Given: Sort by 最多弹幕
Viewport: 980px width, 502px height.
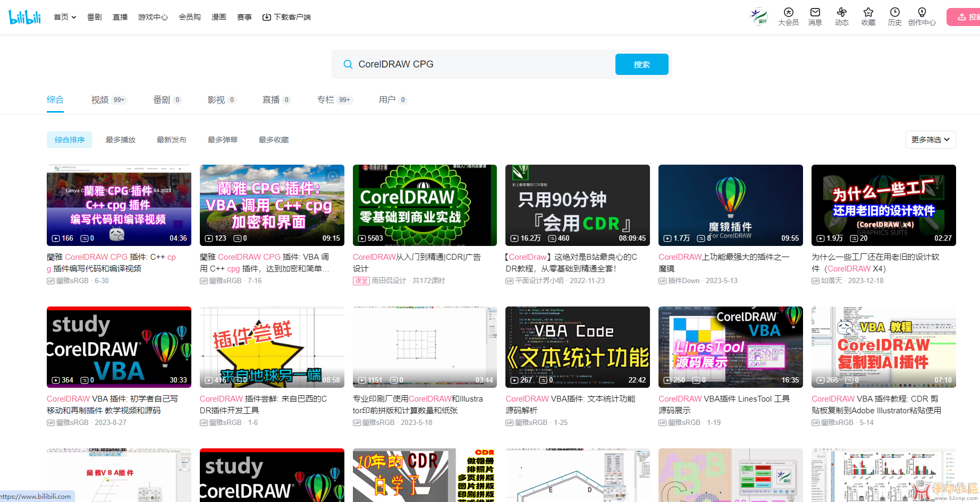Looking at the screenshot, I should 223,140.
